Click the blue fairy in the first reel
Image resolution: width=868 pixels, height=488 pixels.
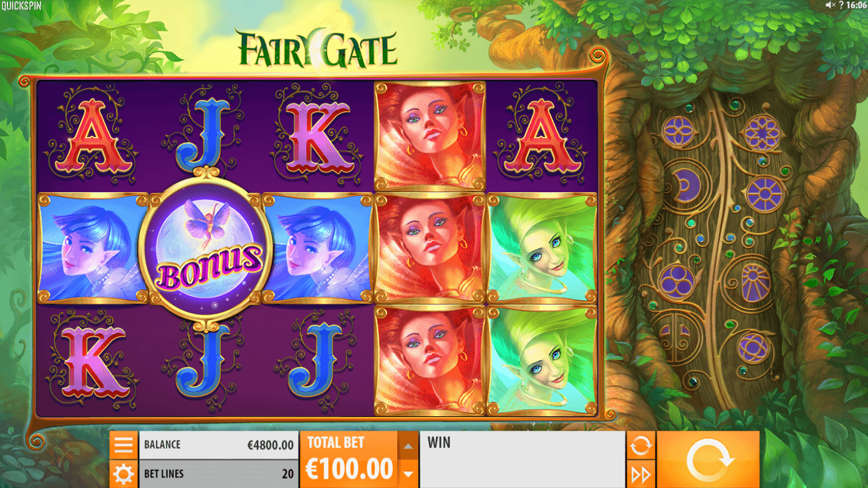[93, 248]
